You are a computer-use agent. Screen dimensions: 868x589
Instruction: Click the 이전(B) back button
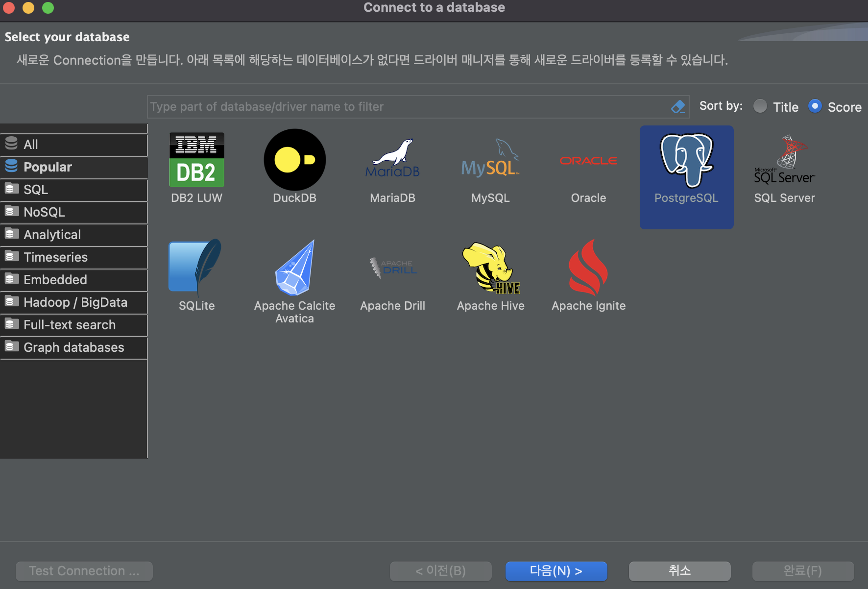click(441, 571)
